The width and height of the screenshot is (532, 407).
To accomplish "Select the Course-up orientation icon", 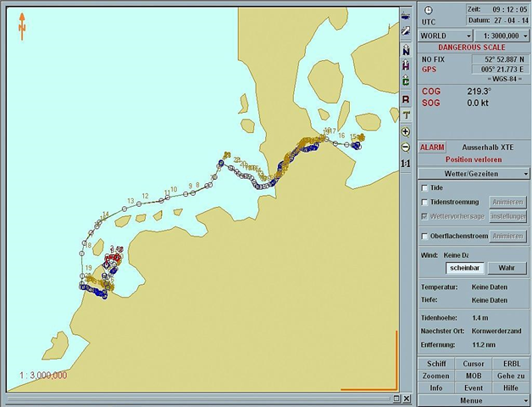I will pyautogui.click(x=406, y=81).
